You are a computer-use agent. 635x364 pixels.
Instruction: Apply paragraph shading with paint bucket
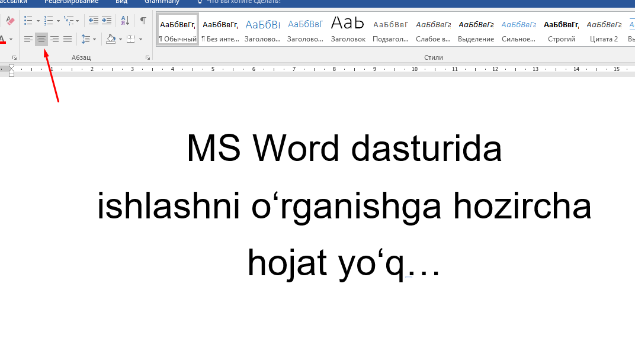[x=111, y=39]
